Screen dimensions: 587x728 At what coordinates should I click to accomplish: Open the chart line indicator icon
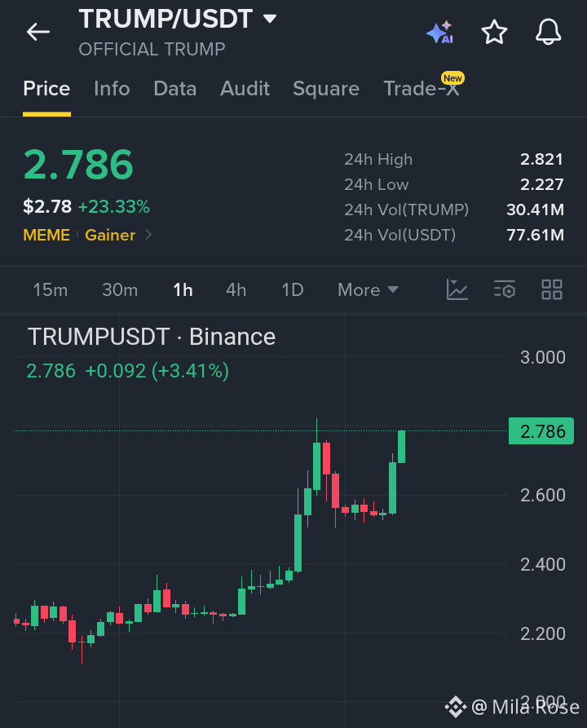457,289
